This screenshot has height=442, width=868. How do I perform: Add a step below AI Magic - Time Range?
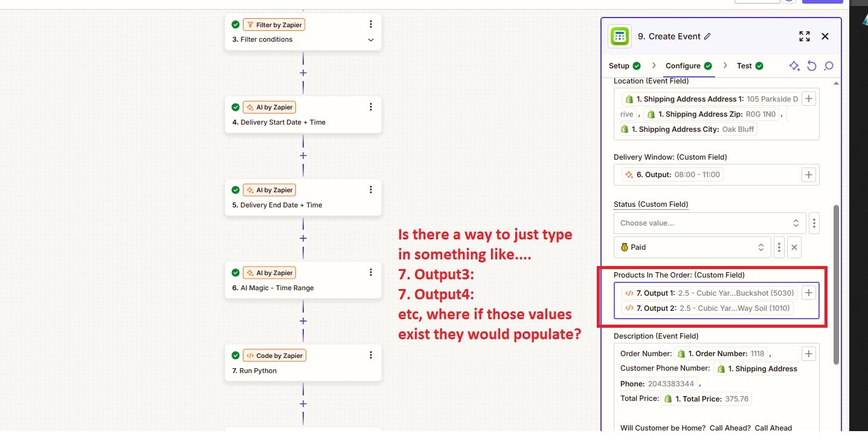pos(303,321)
